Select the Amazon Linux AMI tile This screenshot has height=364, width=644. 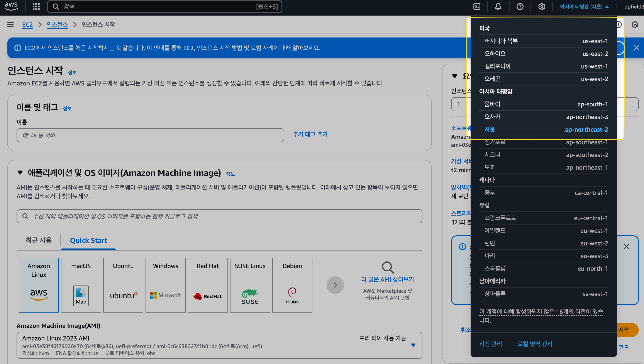click(39, 285)
